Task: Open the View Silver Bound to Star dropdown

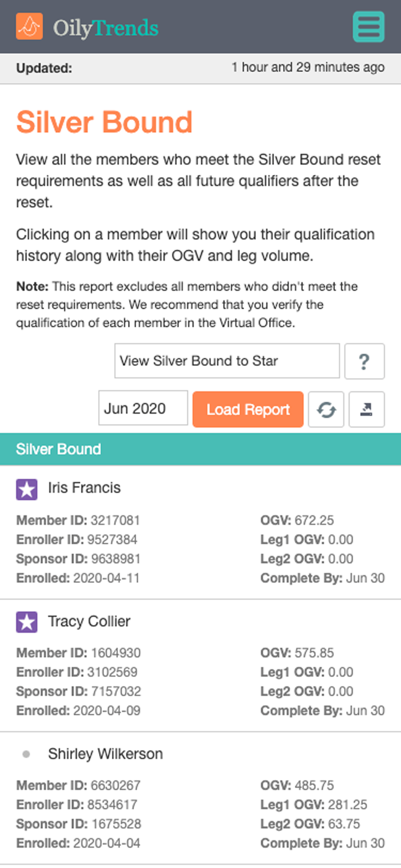Action: coord(227,361)
